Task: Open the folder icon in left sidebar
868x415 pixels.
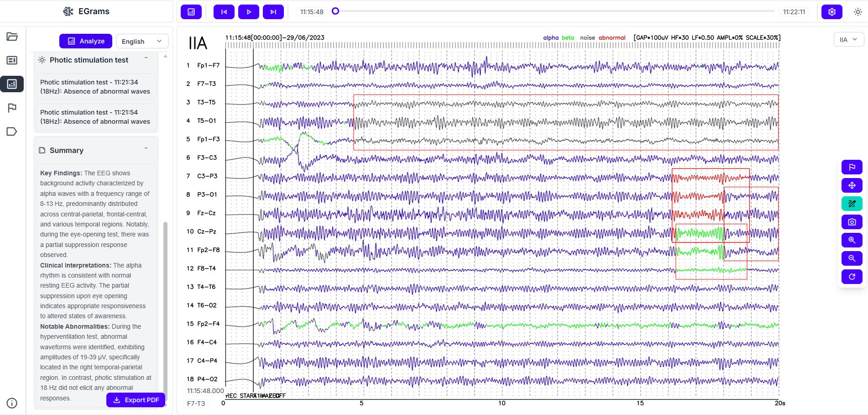Action: [x=12, y=37]
